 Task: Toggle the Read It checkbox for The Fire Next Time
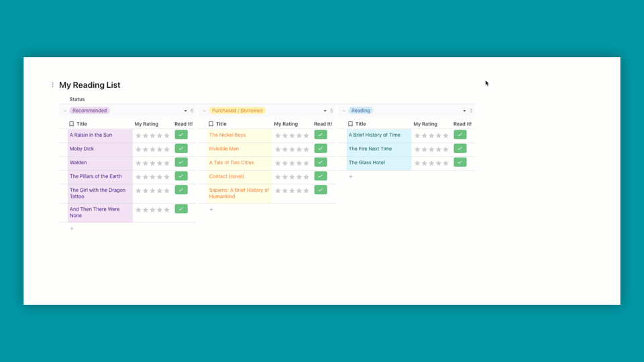tap(460, 149)
